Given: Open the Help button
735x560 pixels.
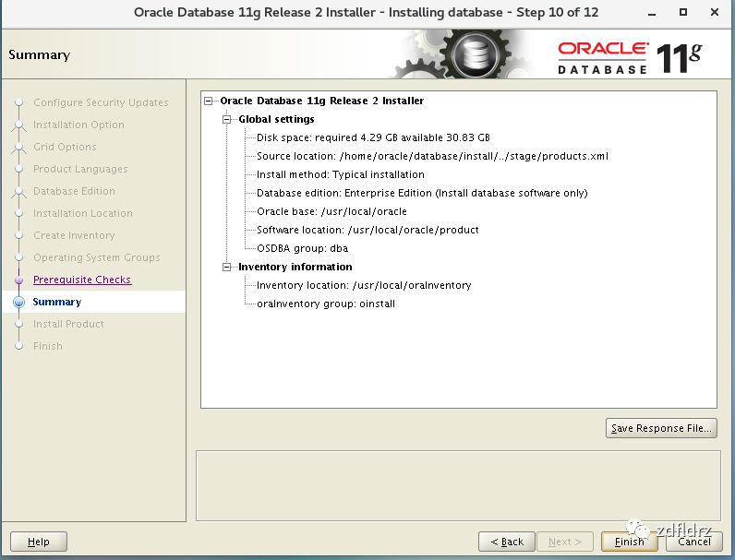Looking at the screenshot, I should tap(39, 542).
